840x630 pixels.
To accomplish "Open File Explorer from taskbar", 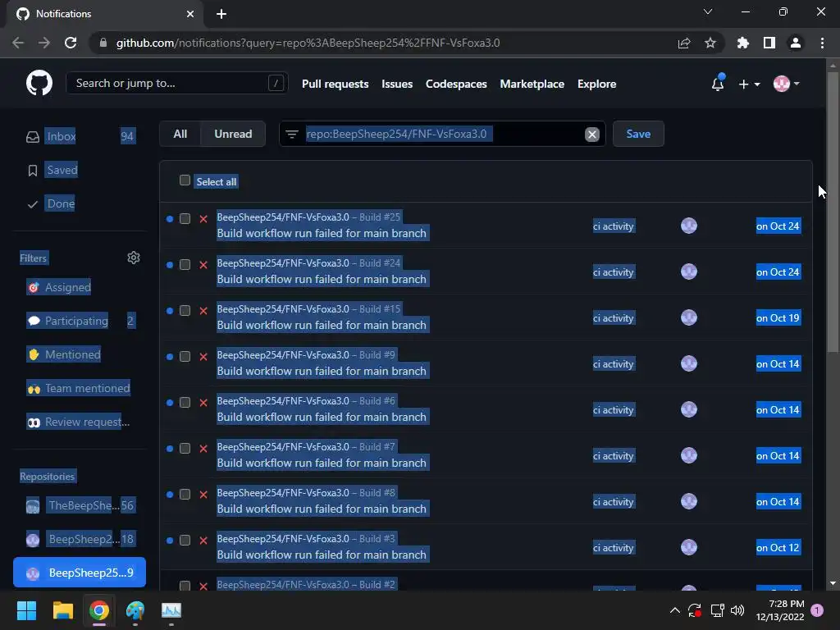I will click(x=62, y=610).
